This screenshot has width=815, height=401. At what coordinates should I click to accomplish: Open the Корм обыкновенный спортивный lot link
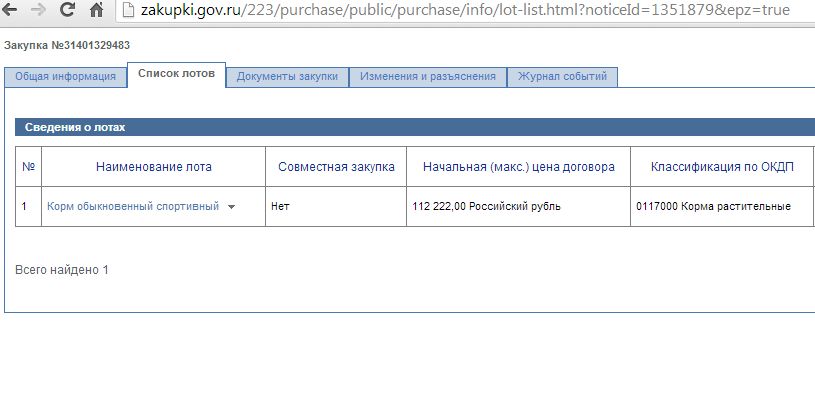(132, 206)
